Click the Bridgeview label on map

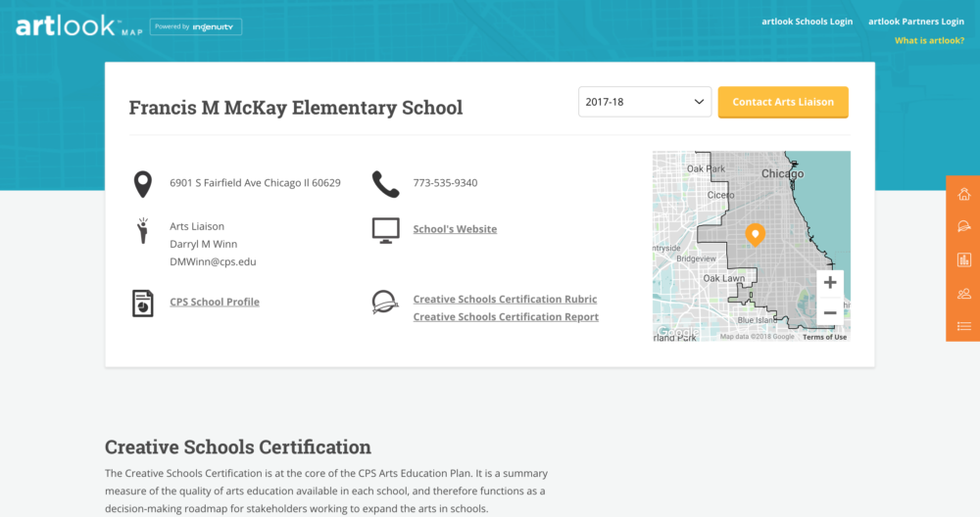tap(696, 258)
